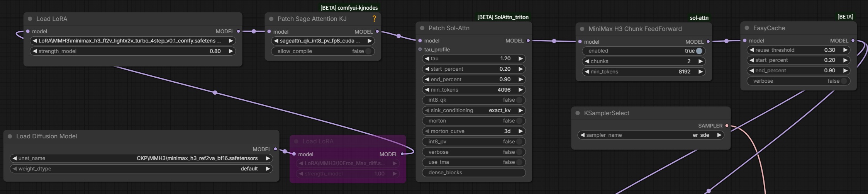Click end_percent 0.90 value in Patch Sol-Attn
868x194 pixels.
505,79
